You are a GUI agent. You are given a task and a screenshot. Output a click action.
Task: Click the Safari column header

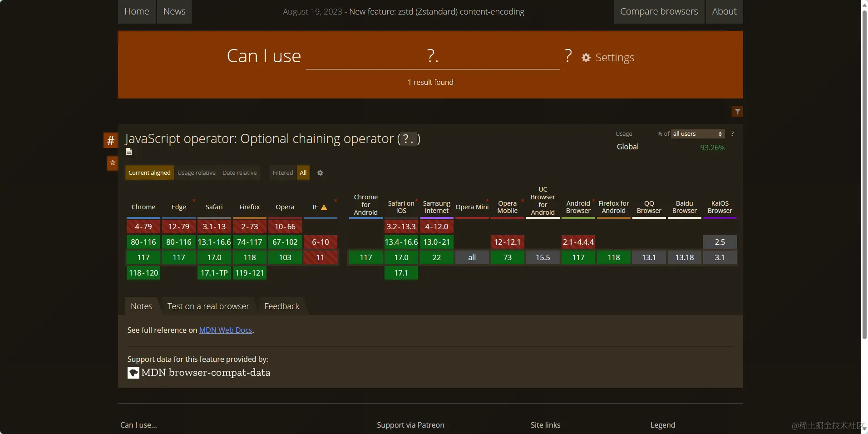coord(214,207)
